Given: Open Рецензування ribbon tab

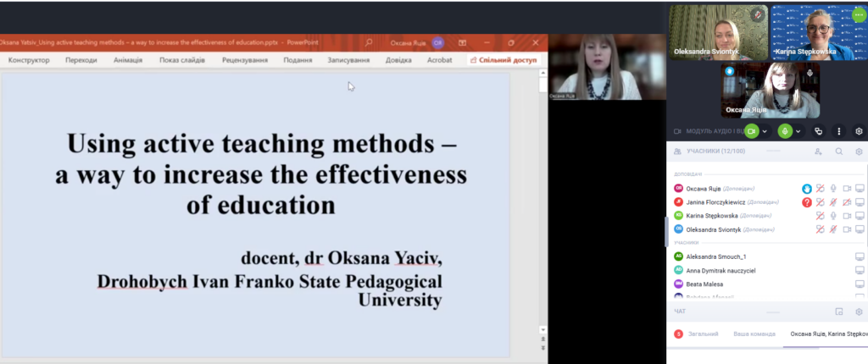Looking at the screenshot, I should [245, 60].
